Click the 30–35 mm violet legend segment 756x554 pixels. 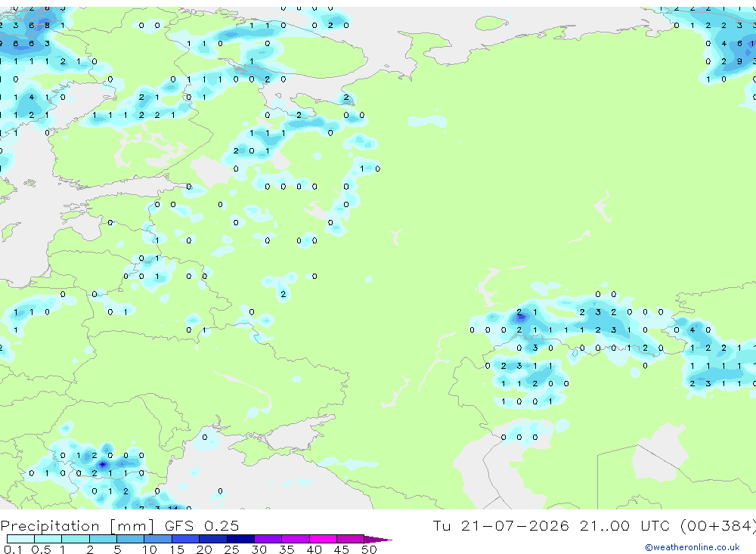pyautogui.click(x=268, y=539)
